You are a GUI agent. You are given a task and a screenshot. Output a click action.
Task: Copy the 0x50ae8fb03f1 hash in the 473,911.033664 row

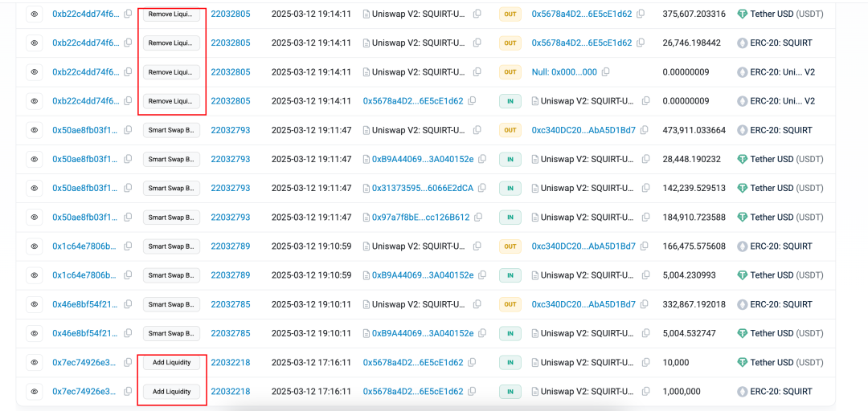tap(128, 130)
